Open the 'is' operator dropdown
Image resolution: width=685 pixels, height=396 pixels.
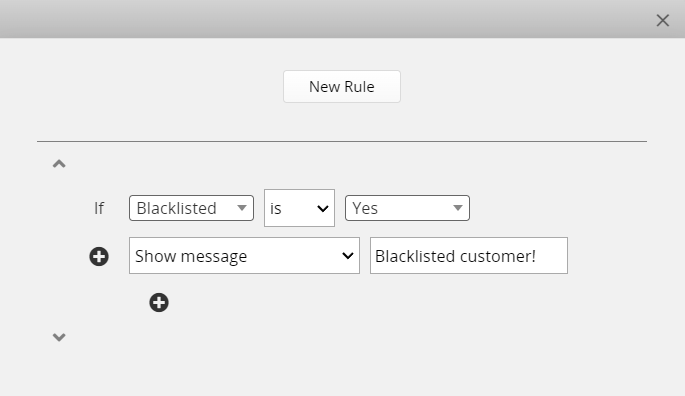point(299,208)
